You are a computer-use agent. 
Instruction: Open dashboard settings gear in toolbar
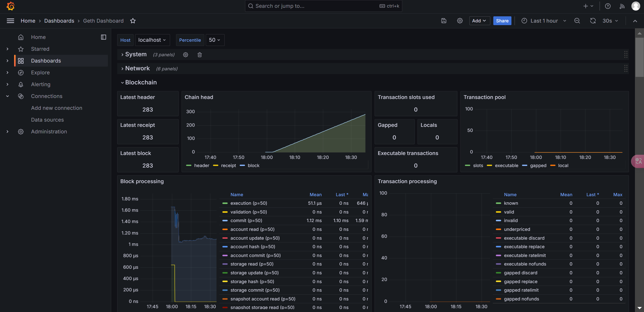pyautogui.click(x=460, y=21)
